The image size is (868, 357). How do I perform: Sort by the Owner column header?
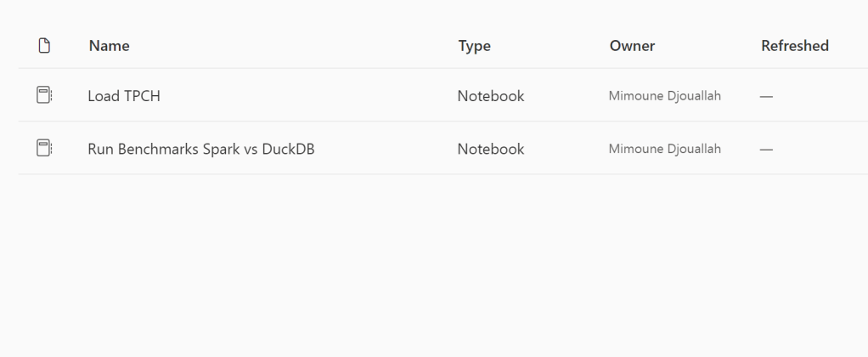point(632,46)
